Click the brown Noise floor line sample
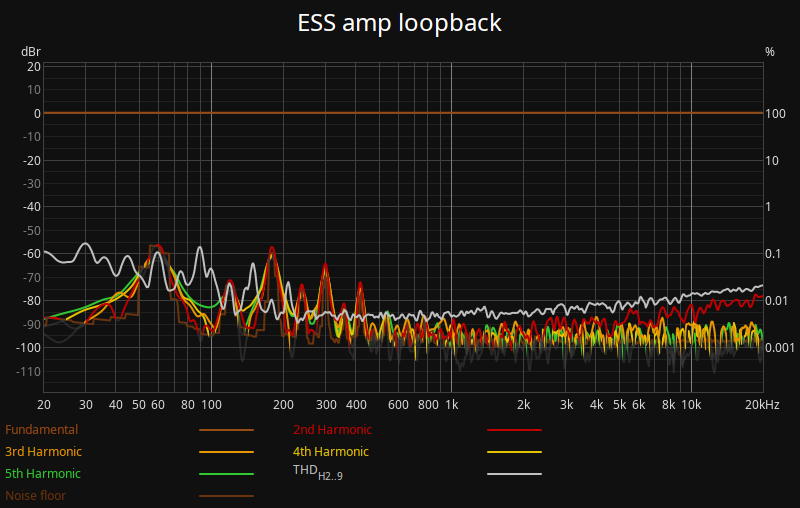This screenshot has height=508, width=800. 227,496
